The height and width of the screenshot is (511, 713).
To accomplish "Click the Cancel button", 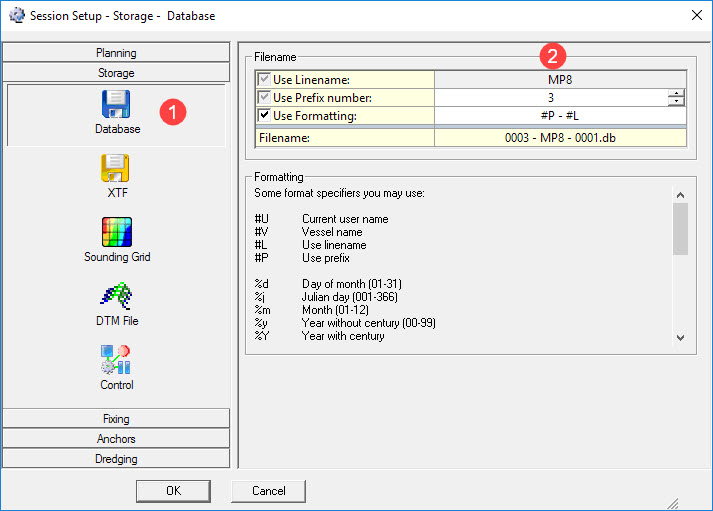I will tap(268, 490).
